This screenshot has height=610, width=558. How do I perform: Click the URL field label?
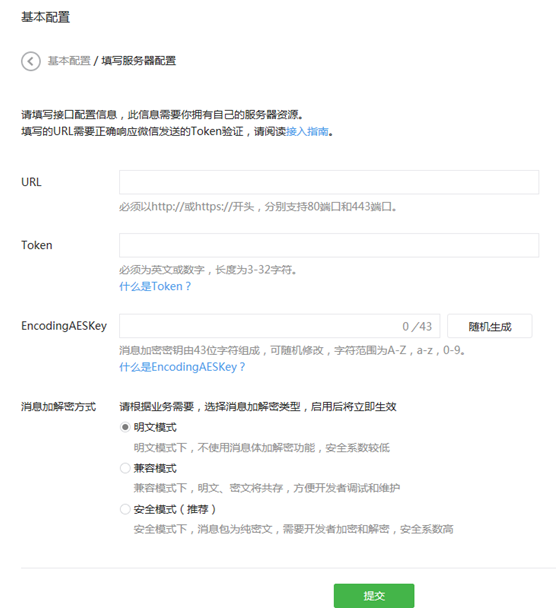31,182
